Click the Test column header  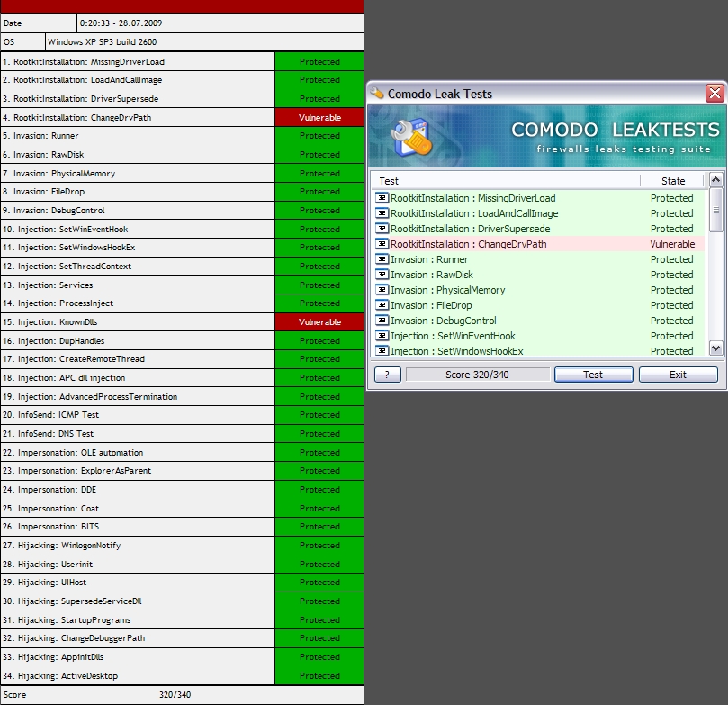click(389, 181)
